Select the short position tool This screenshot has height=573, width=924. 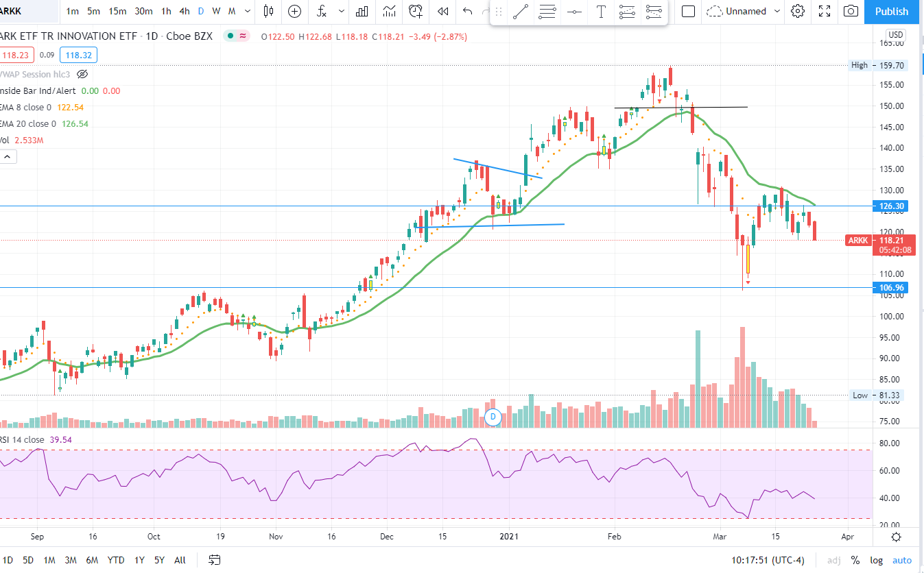(654, 11)
